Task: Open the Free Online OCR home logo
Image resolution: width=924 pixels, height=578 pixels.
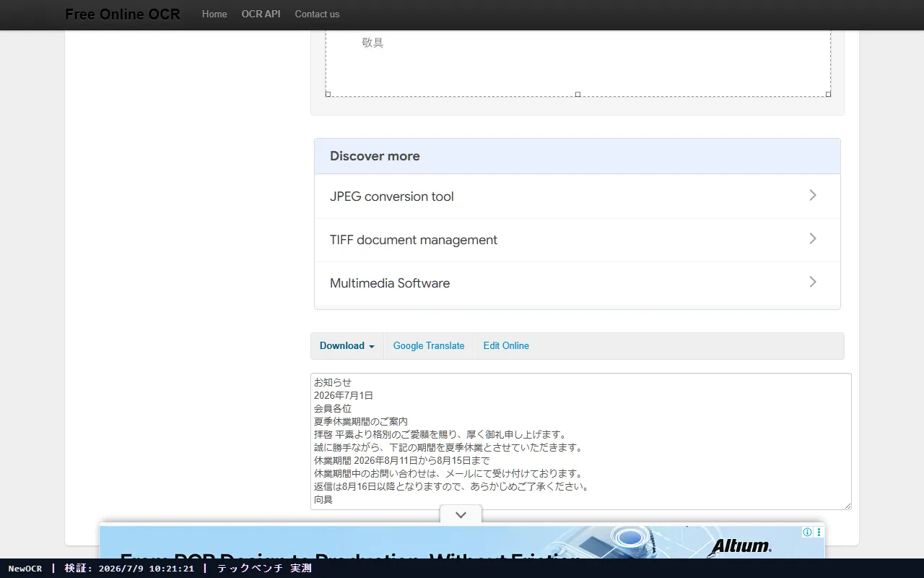Action: pyautogui.click(x=123, y=14)
